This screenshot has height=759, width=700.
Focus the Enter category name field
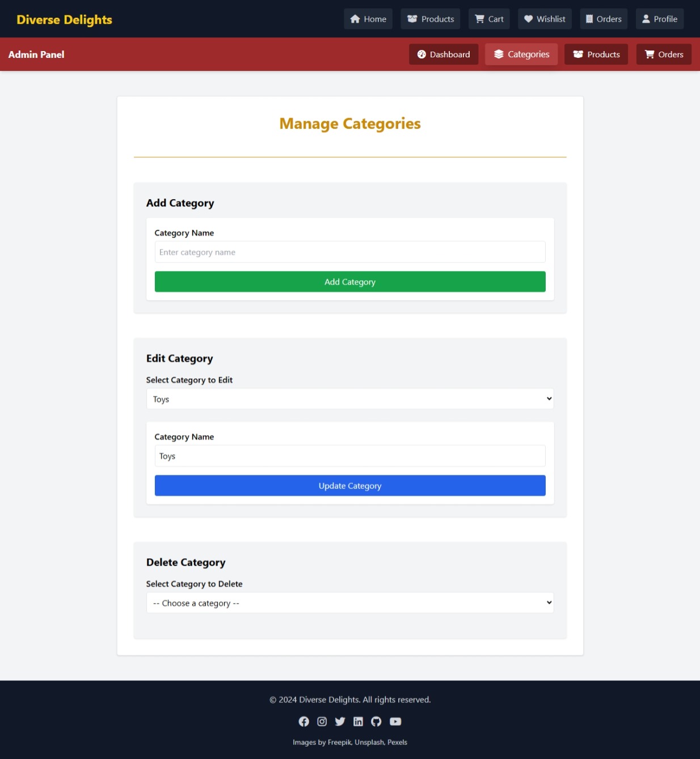tap(349, 252)
